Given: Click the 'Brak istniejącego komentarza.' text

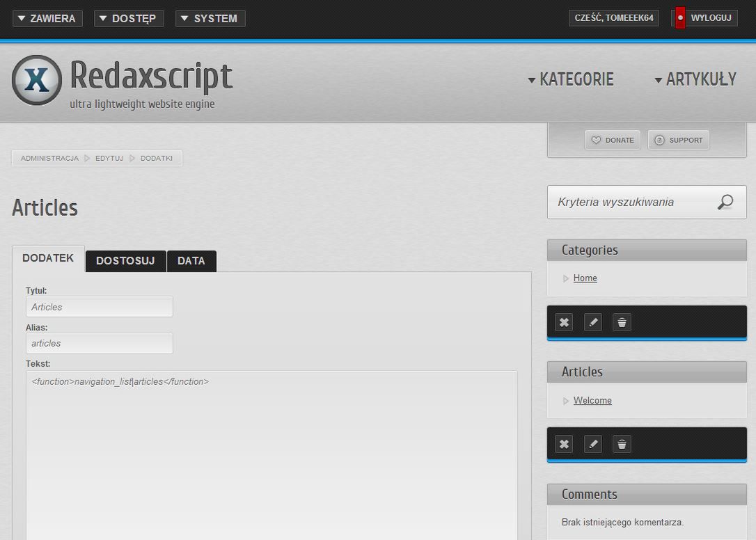Looking at the screenshot, I should coord(622,522).
